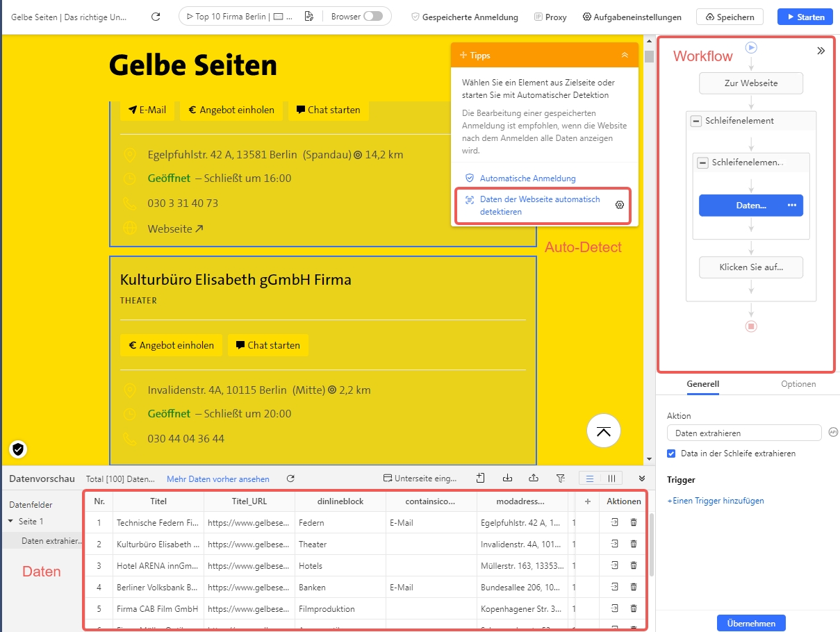Click the filter icon in the data preview toolbar
The width and height of the screenshot is (840, 632).
click(560, 479)
